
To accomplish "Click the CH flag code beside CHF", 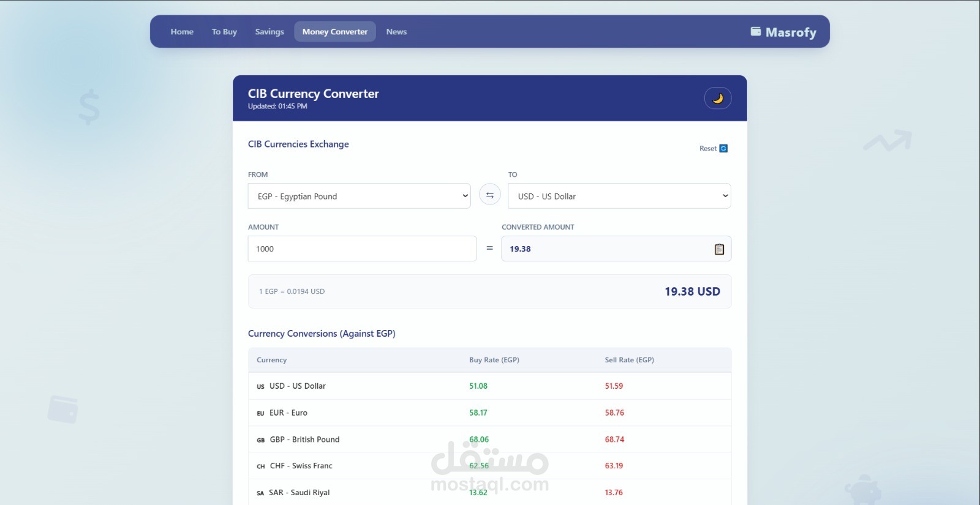I will pyautogui.click(x=260, y=466).
